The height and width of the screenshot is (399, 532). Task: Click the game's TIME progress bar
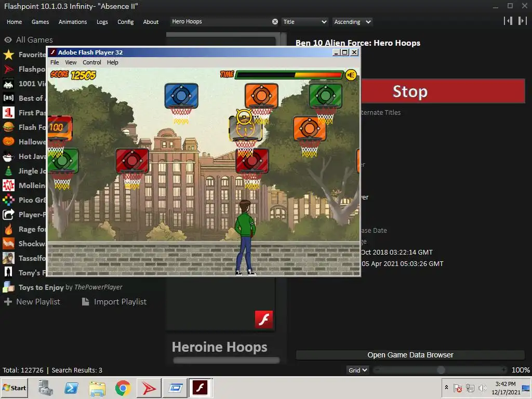[289, 75]
